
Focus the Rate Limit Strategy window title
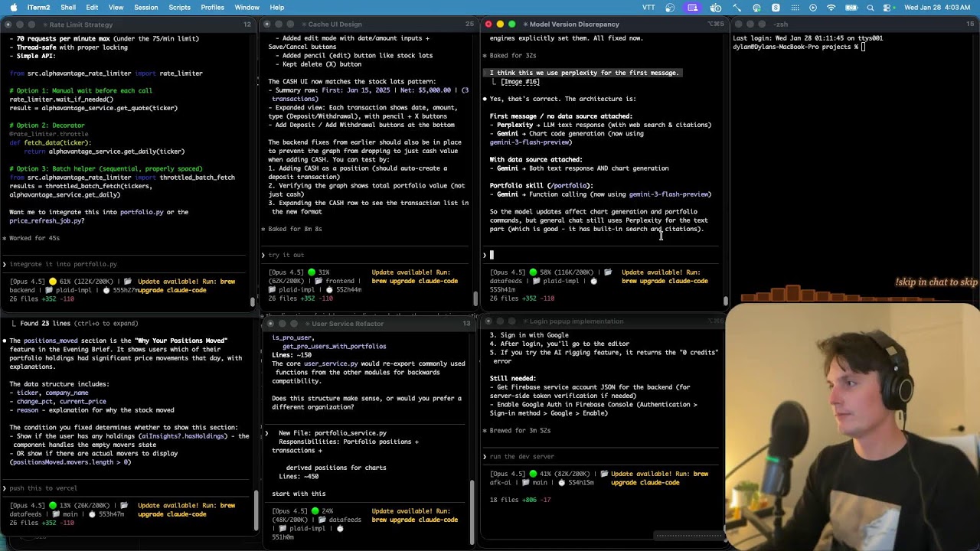click(80, 24)
